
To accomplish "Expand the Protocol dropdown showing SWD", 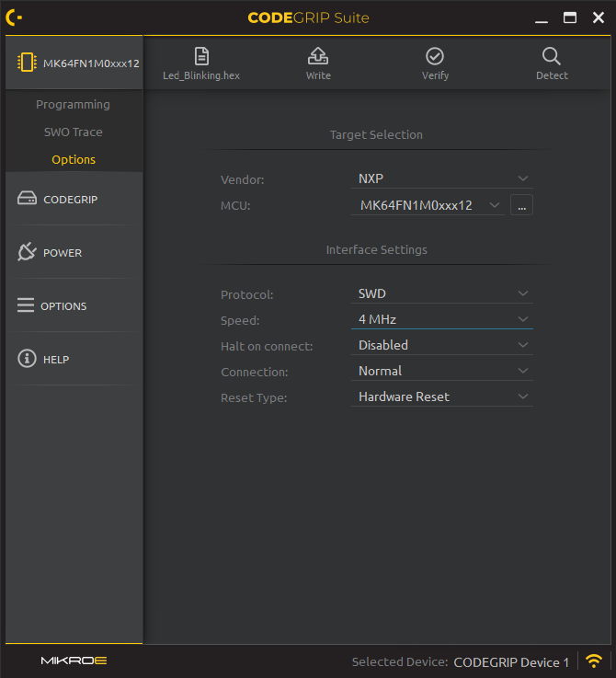I will (x=442, y=293).
